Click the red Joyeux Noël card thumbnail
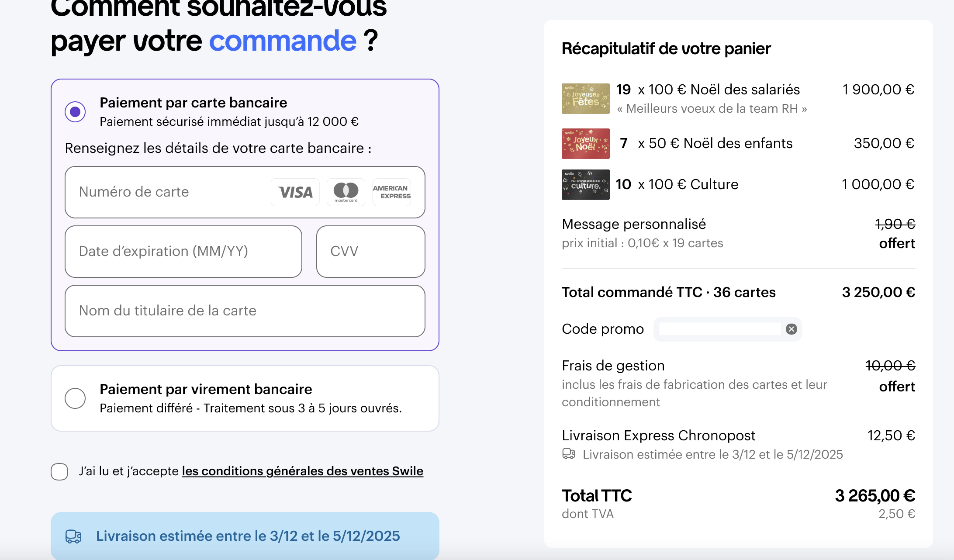The image size is (954, 560). (585, 144)
